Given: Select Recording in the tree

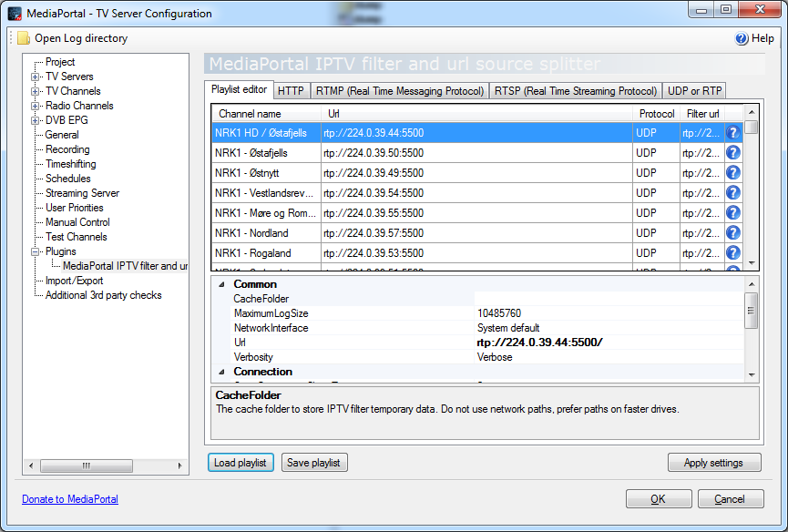Looking at the screenshot, I should [x=67, y=149].
